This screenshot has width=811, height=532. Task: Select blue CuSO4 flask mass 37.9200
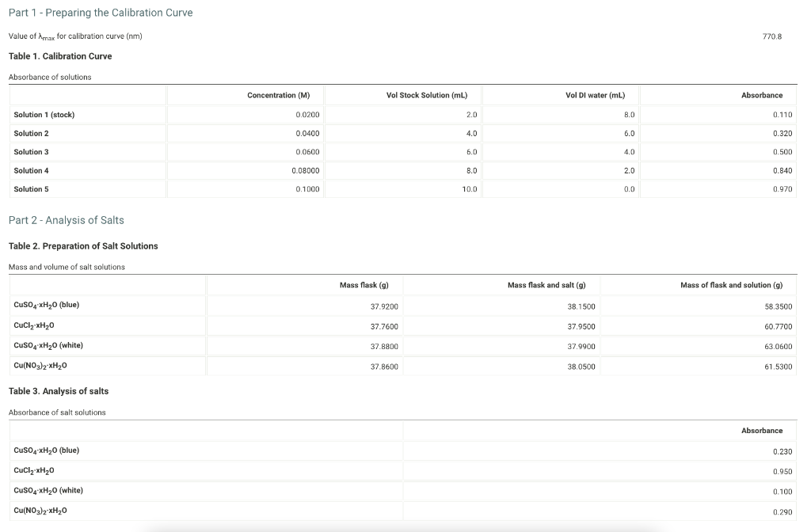pyautogui.click(x=384, y=306)
